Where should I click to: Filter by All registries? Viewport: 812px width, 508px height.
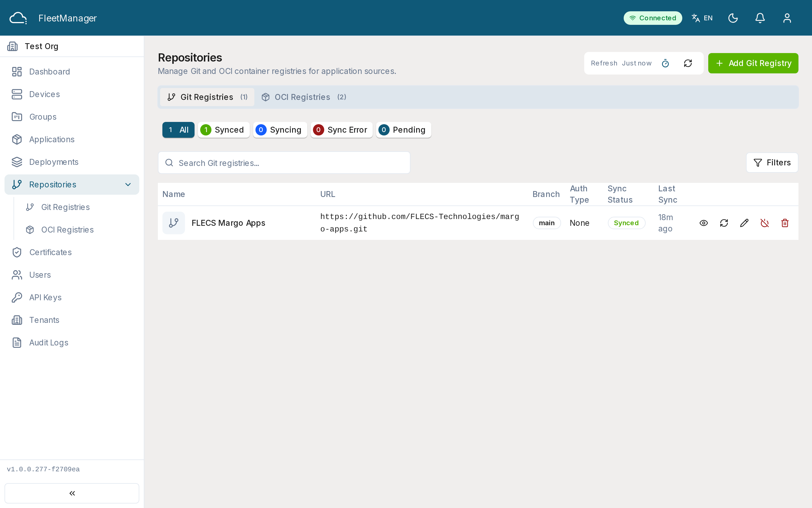178,130
